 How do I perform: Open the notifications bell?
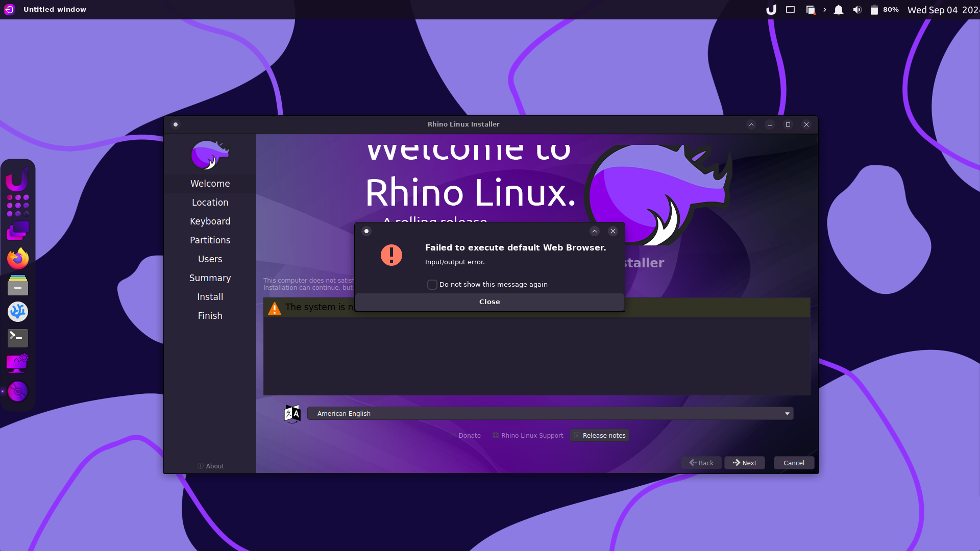[x=839, y=10]
